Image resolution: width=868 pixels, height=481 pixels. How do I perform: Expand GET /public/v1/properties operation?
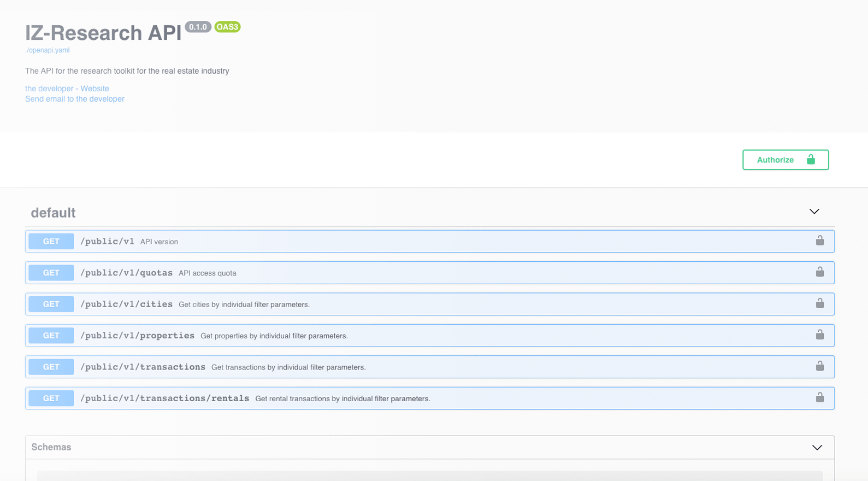[430, 336]
